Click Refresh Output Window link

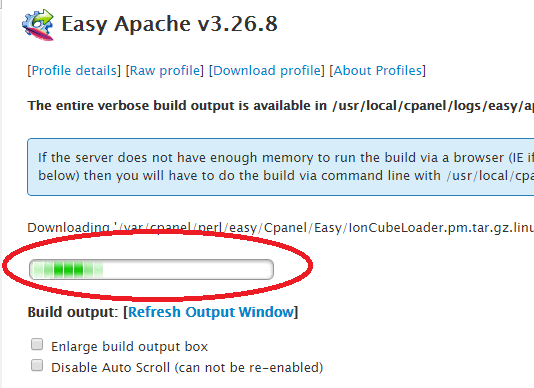(210, 312)
